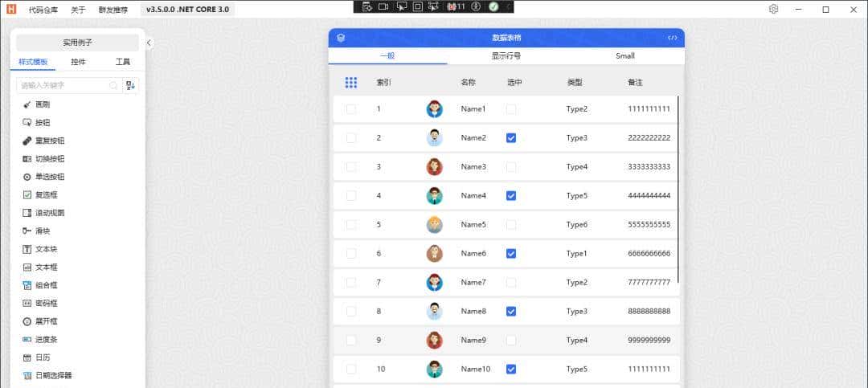868x388 pixels.
Task: Open the 控件 sidebar tab
Action: (79, 62)
